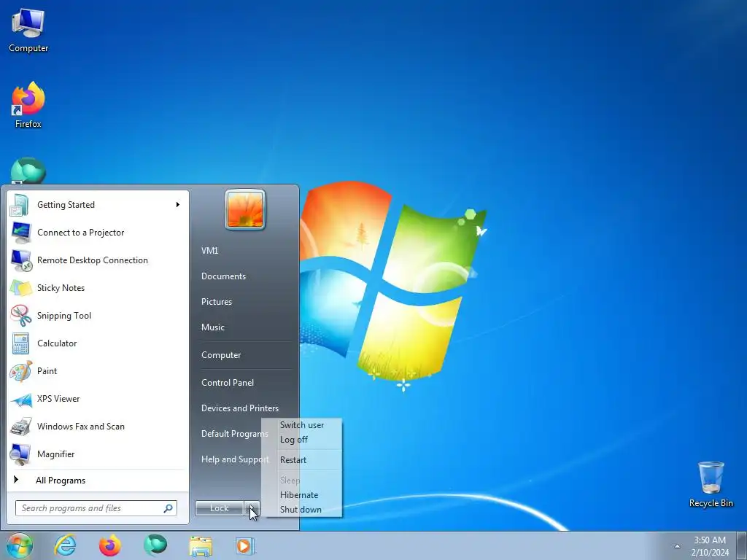Click the Windows Fax and Scan label

tap(81, 427)
